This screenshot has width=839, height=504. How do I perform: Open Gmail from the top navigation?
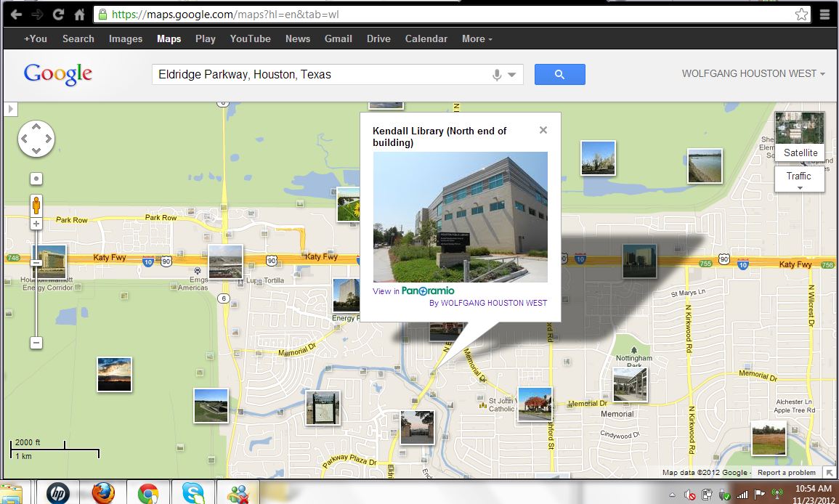(338, 38)
